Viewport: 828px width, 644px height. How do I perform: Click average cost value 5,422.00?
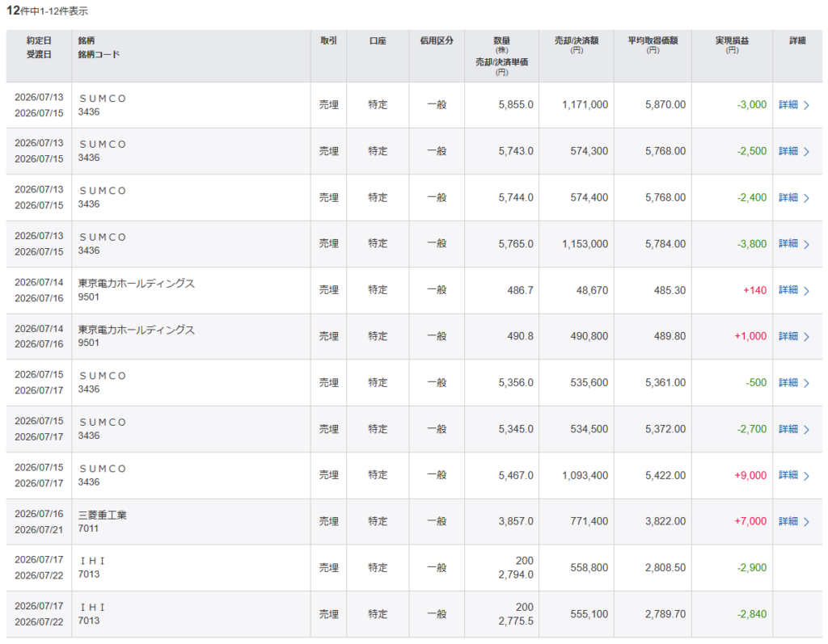click(x=665, y=476)
